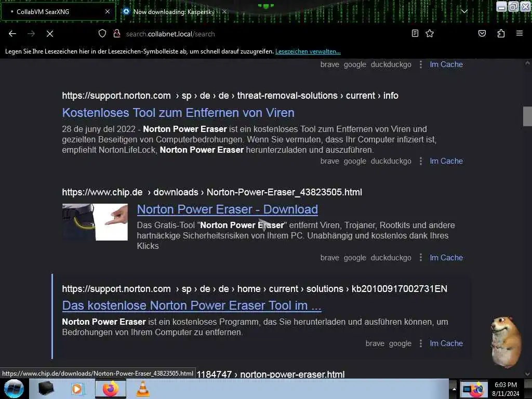Switch to the CollabVM SearXNG tab

[x=58, y=11]
